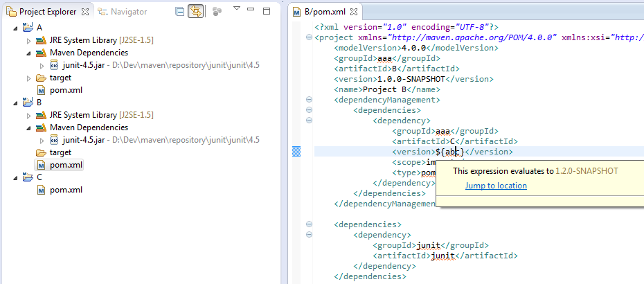Expand junit-4.5.jar under project B
Viewport: 644px width, 284px height.
point(42,140)
